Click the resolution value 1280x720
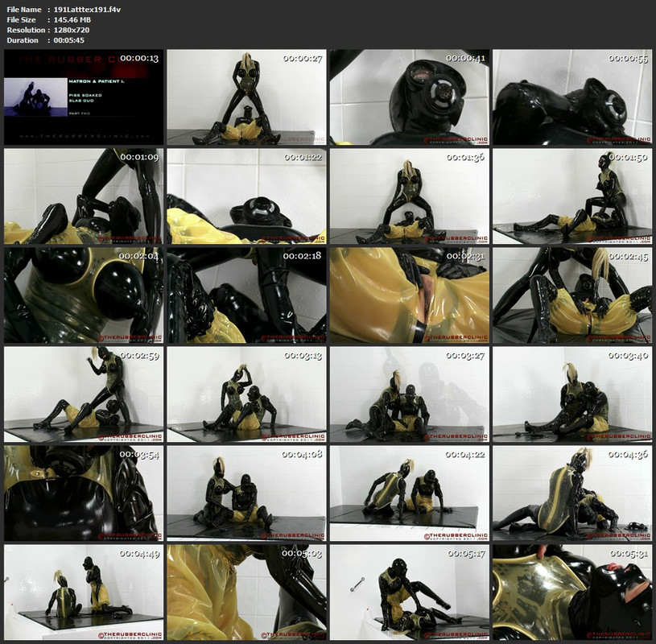 click(x=71, y=30)
